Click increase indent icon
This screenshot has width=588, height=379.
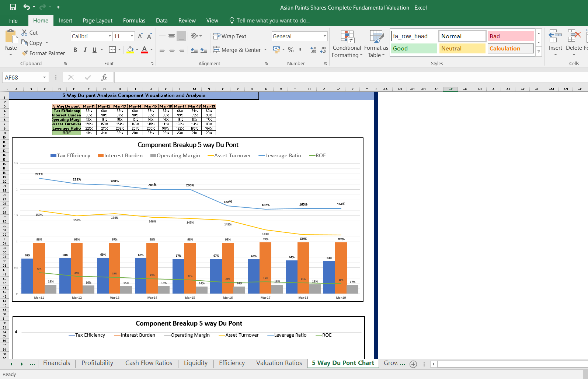click(x=204, y=50)
